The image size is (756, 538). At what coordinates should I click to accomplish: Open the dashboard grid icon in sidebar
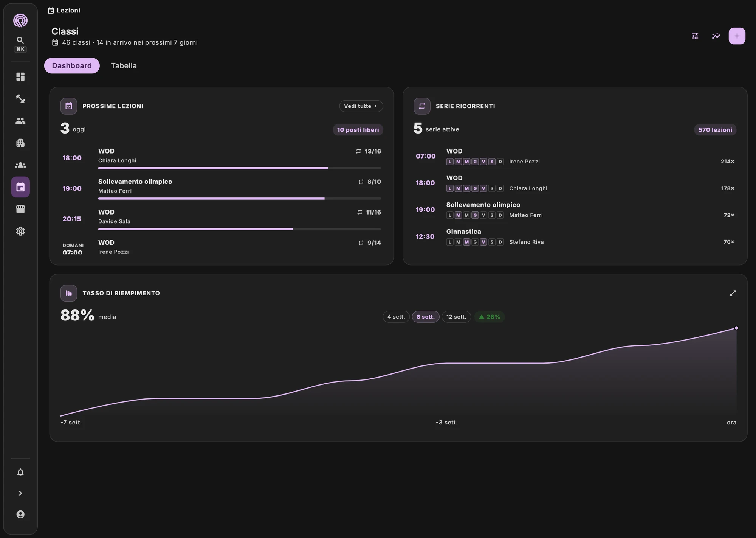(20, 77)
